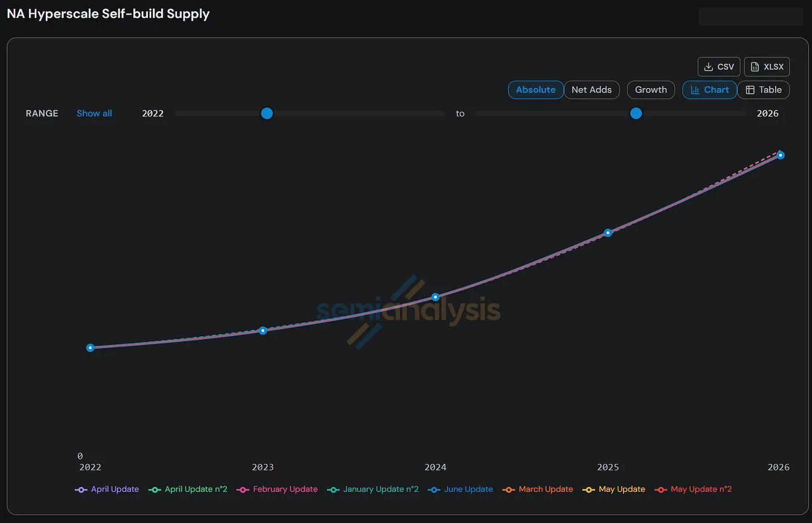Click the 2026 data point on the chart

tap(781, 156)
